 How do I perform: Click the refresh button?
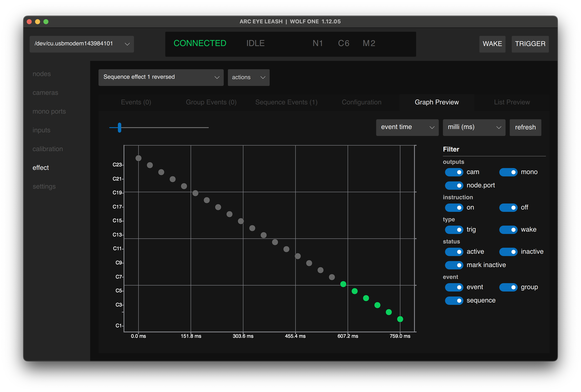[525, 127]
